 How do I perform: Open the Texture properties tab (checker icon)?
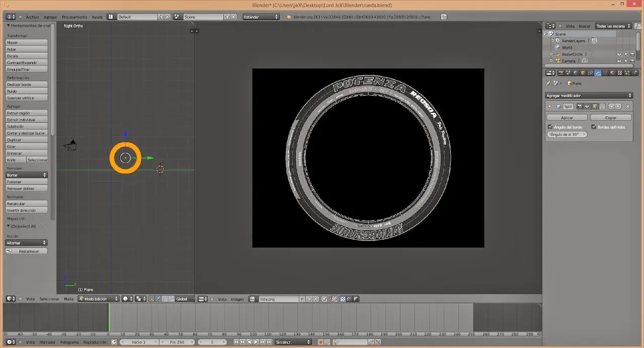click(620, 73)
